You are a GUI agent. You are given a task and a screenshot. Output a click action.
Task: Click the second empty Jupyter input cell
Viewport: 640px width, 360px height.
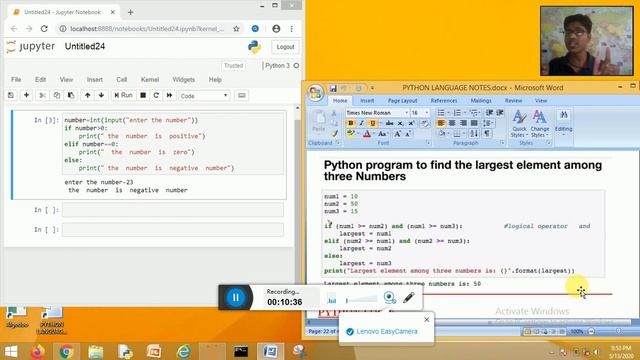(x=173, y=230)
